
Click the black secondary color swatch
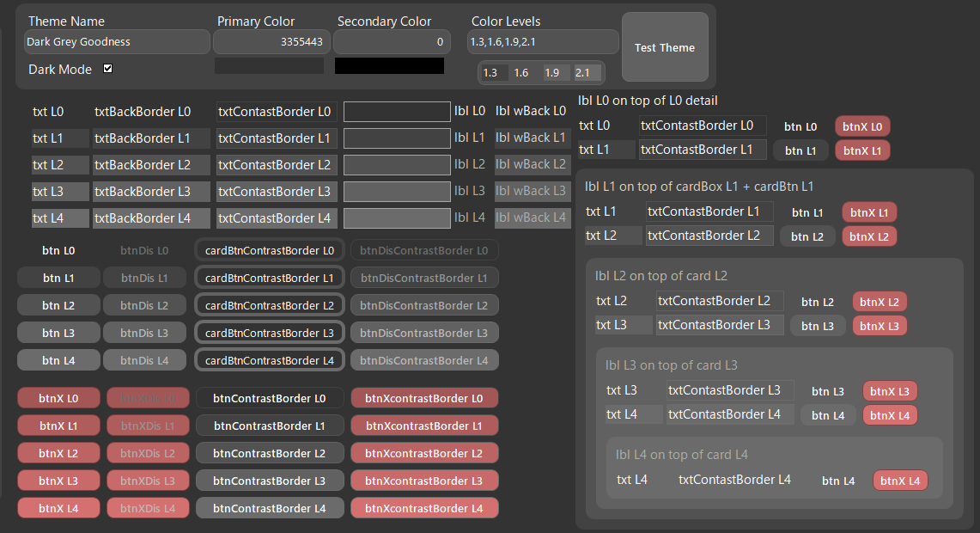pos(390,66)
